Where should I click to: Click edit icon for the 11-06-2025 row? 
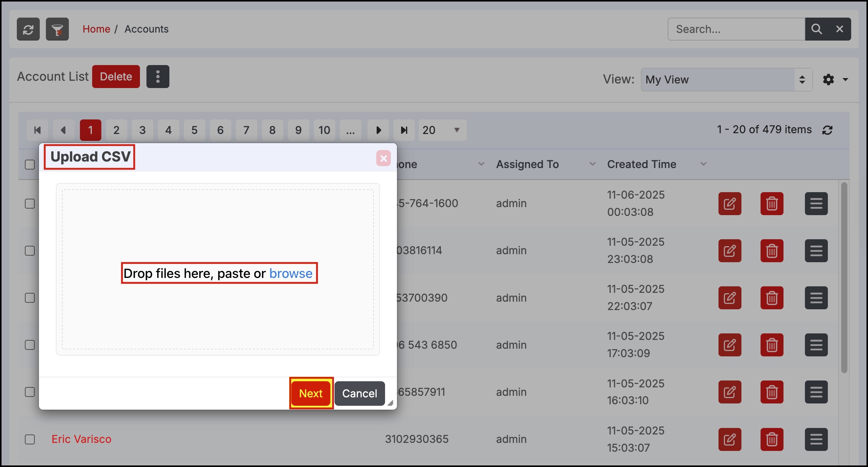pyautogui.click(x=730, y=204)
